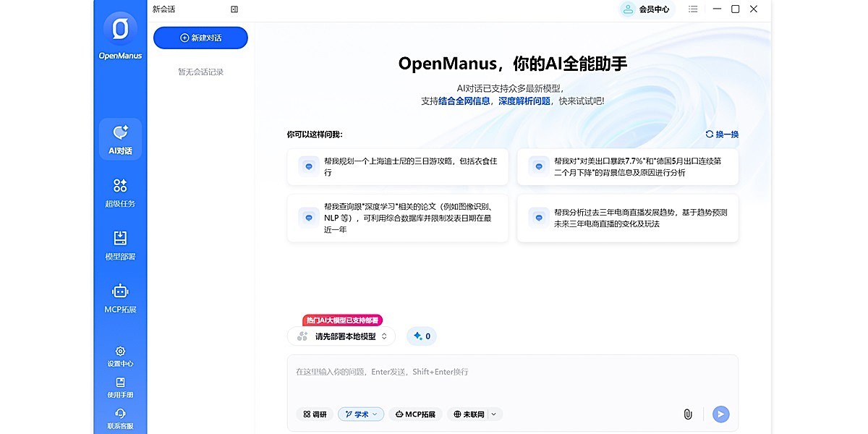Screen dimensions: 868x434
Task: Open the 模型部署 model deployment panel
Action: point(120,244)
